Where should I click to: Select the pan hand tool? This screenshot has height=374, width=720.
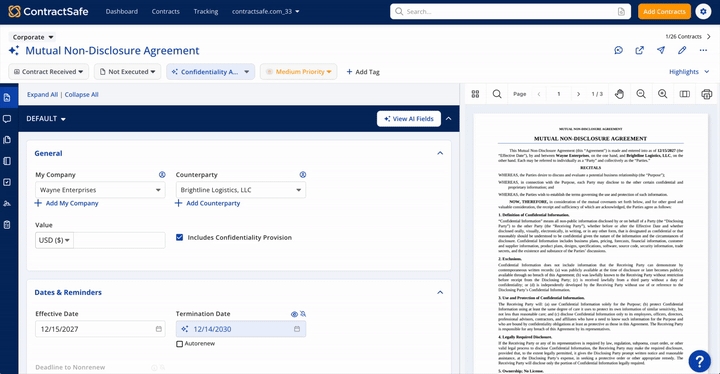619,94
